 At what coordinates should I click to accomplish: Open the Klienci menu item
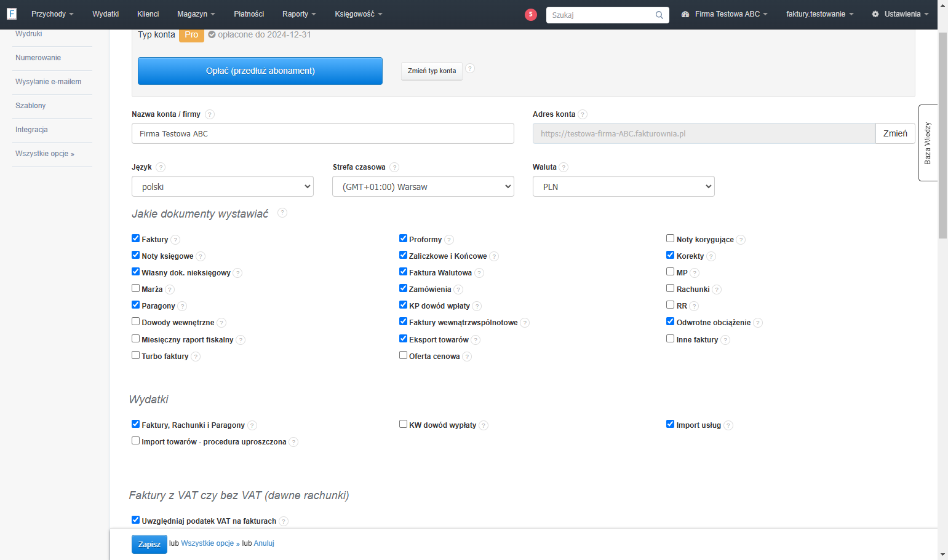pos(148,14)
